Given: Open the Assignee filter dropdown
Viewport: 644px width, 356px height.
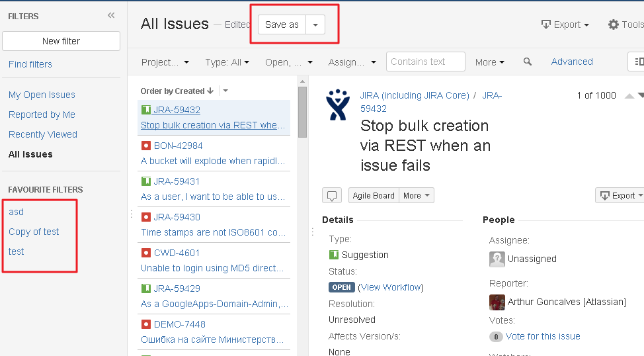Looking at the screenshot, I should coord(352,62).
